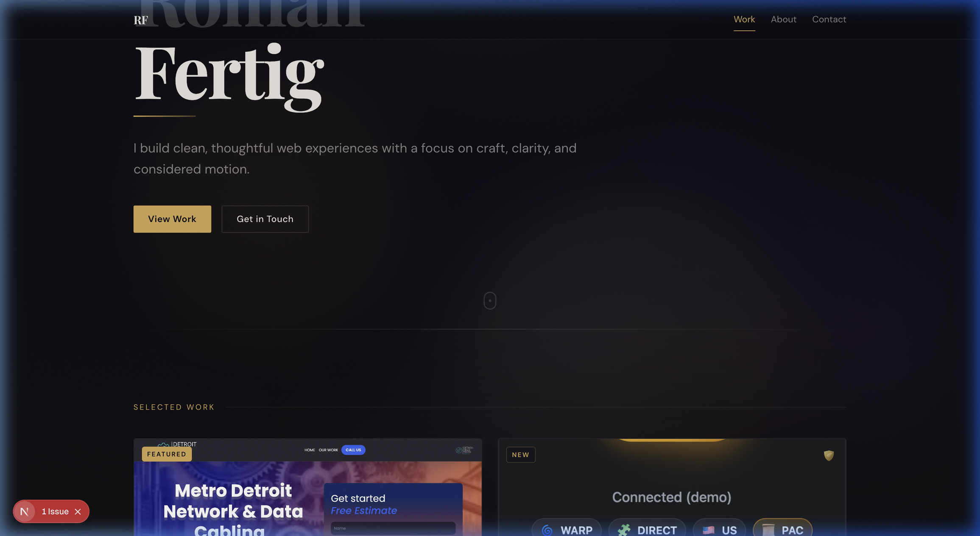
Task: Click the View Work button
Action: 172,219
